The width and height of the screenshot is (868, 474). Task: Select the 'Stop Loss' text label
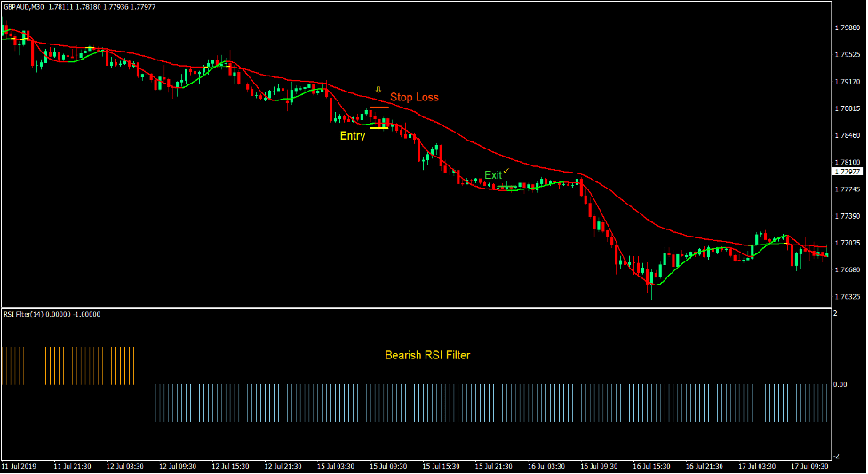(x=414, y=98)
